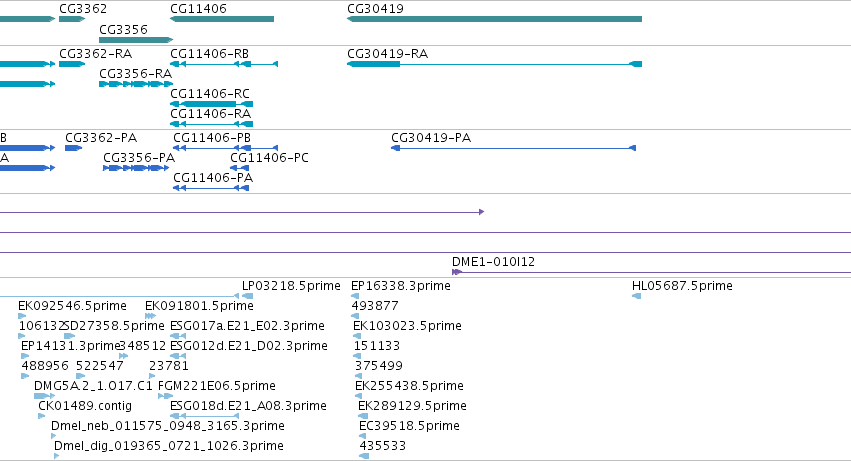This screenshot has width=851, height=461.
Task: Open the CG11406-RB transcript label
Action: click(209, 54)
